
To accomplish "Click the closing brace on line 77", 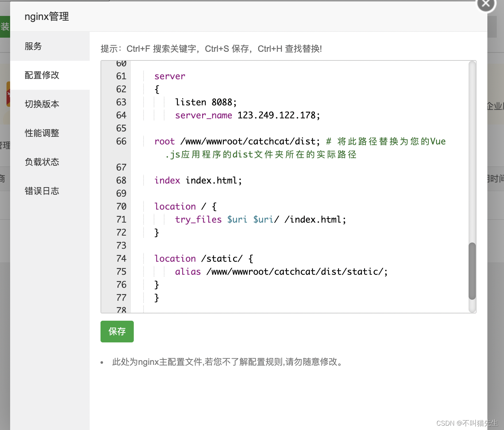I will click(157, 298).
